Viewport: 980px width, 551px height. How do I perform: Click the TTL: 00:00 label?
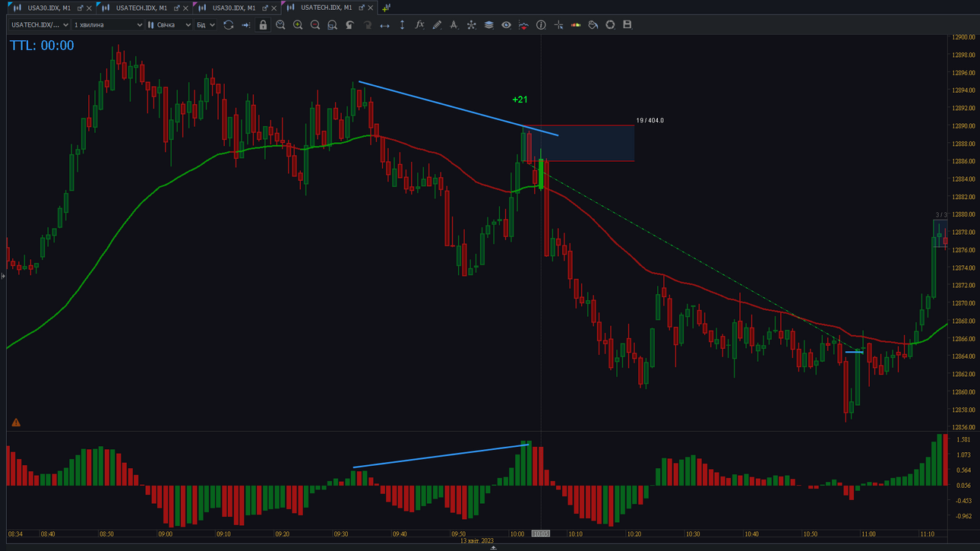(x=42, y=46)
